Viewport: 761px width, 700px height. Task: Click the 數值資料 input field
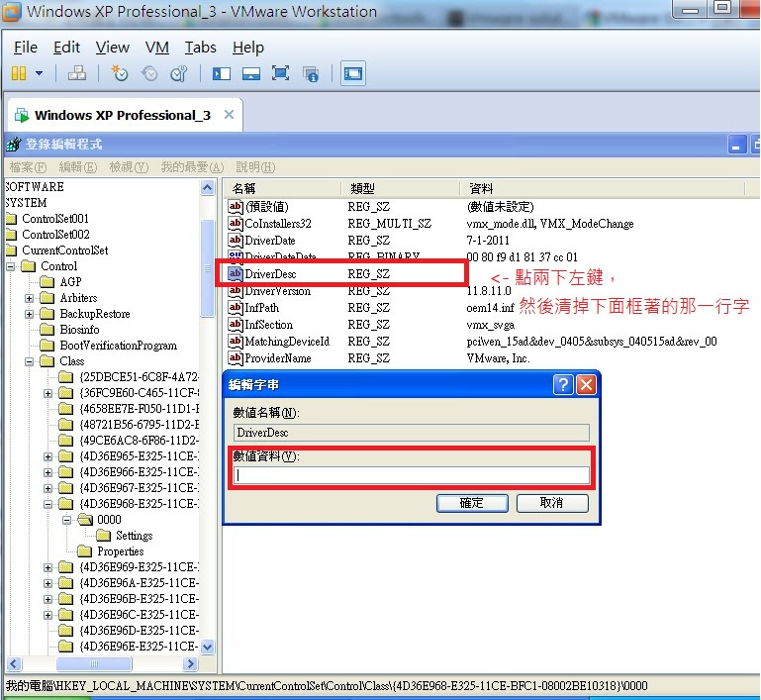[412, 475]
